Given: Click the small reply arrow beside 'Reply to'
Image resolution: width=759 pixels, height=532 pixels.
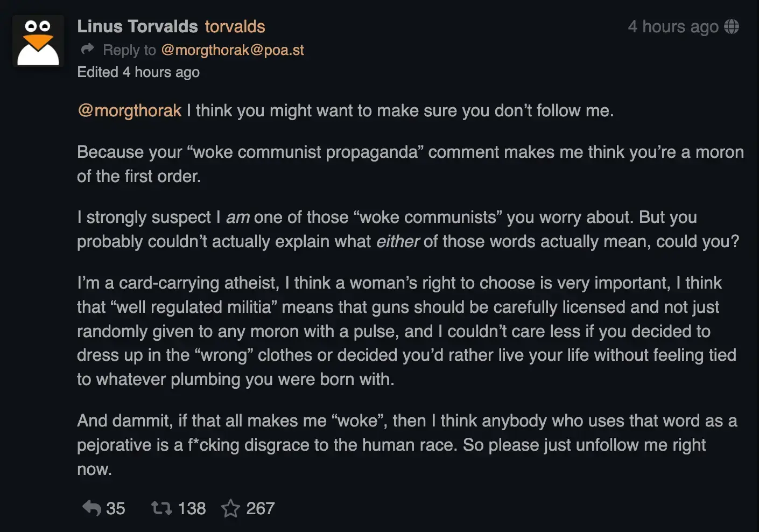Looking at the screenshot, I should coord(87,50).
